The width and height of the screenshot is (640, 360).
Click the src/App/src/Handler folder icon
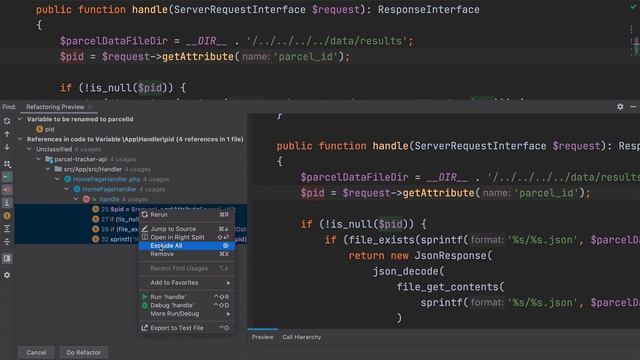(x=58, y=169)
